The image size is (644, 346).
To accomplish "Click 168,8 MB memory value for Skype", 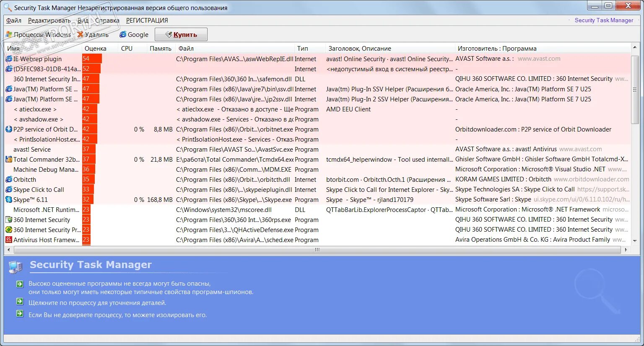I will coord(160,200).
